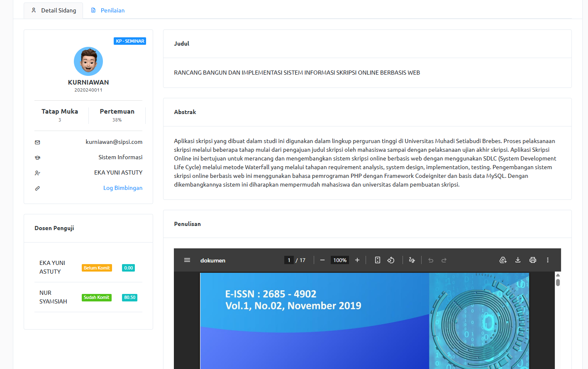Click the 0.00 score badge
Image resolution: width=588 pixels, height=369 pixels.
point(129,268)
